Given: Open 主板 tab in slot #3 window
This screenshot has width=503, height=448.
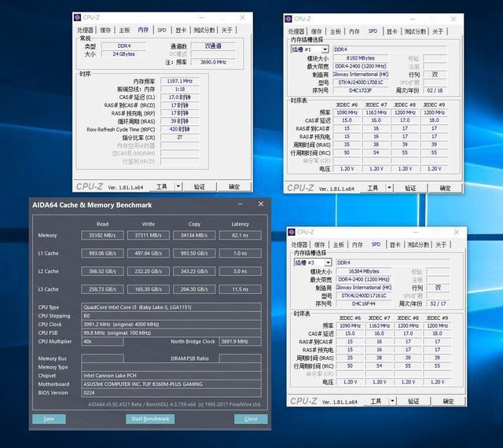Looking at the screenshot, I should click(x=338, y=244).
